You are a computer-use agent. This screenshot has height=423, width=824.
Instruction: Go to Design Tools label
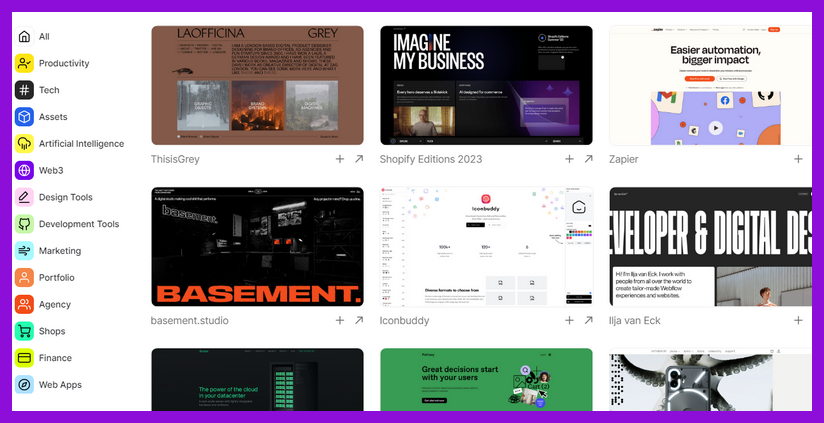[x=66, y=197]
